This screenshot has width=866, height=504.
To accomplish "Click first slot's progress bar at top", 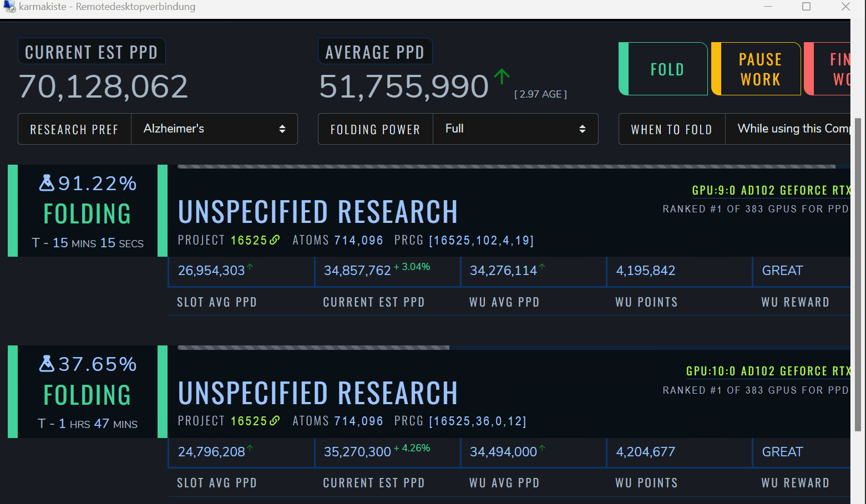I will pyautogui.click(x=506, y=166).
